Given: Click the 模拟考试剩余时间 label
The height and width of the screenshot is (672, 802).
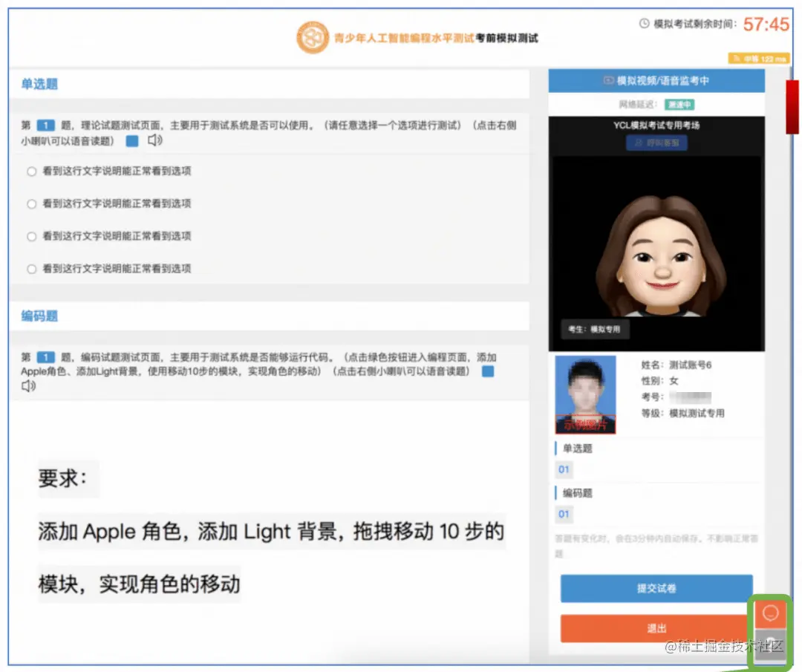Looking at the screenshot, I should tap(696, 24).
